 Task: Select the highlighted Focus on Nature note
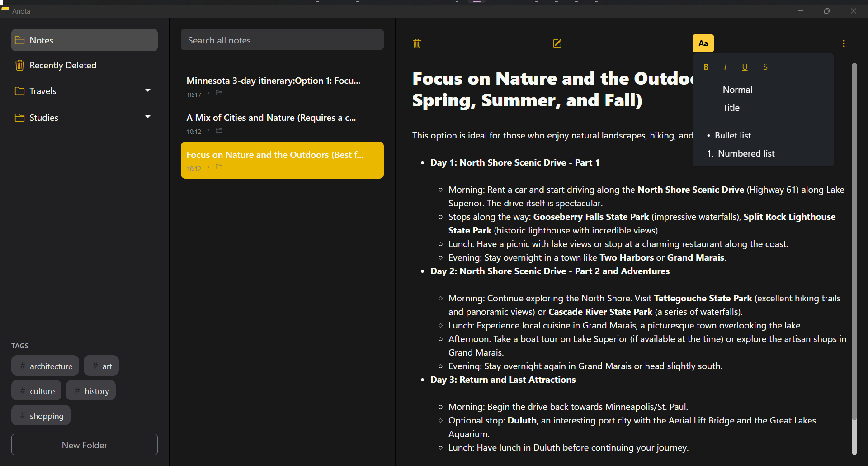[x=282, y=160]
